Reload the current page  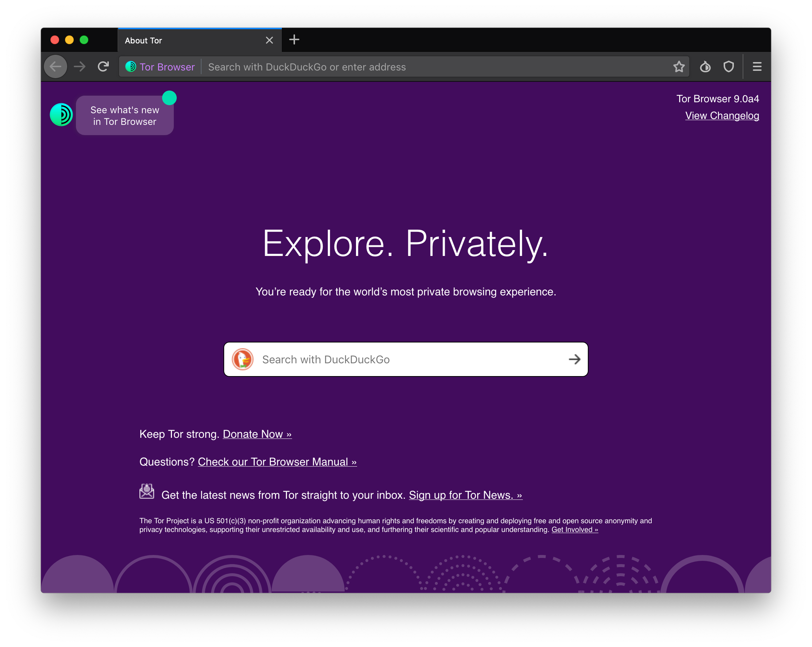click(103, 67)
